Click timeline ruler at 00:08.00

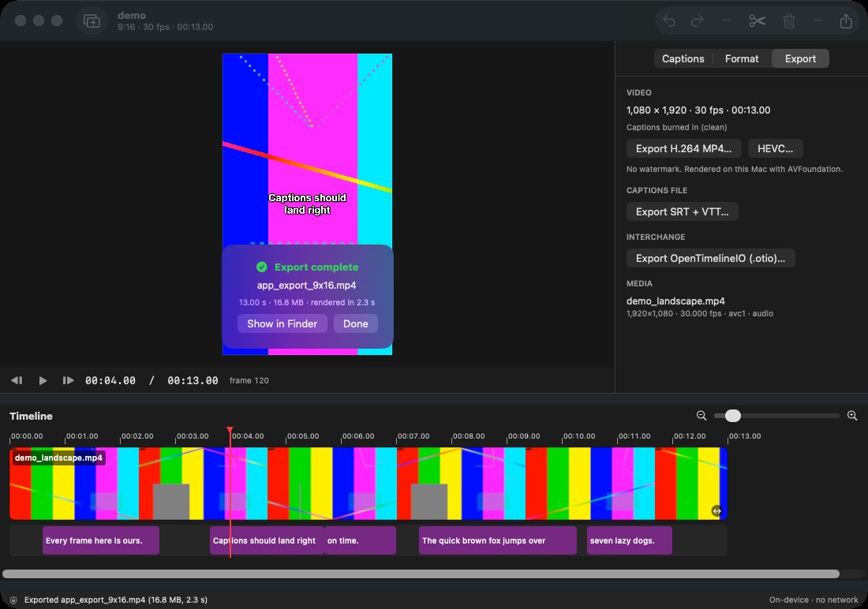click(x=468, y=436)
